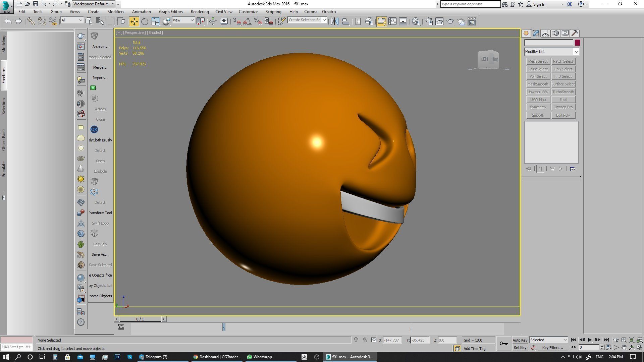Image resolution: width=644 pixels, height=362 pixels.
Task: Open the Graph Editors menu
Action: click(x=171, y=12)
